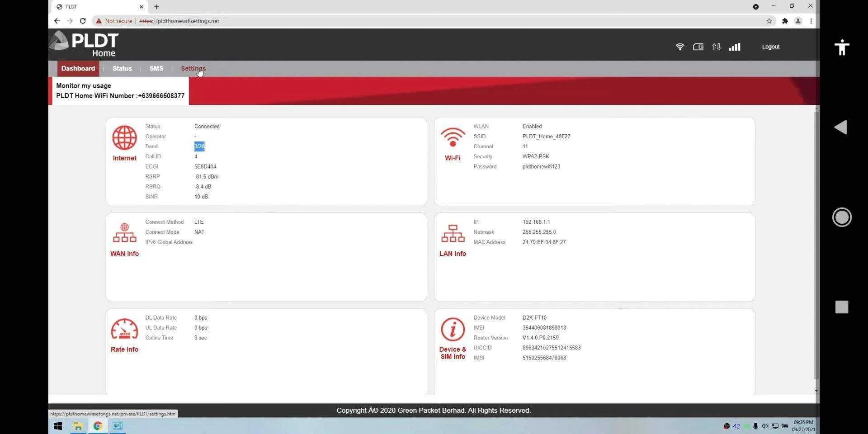868x434 pixels.
Task: Click the LAN Info label
Action: click(x=453, y=254)
